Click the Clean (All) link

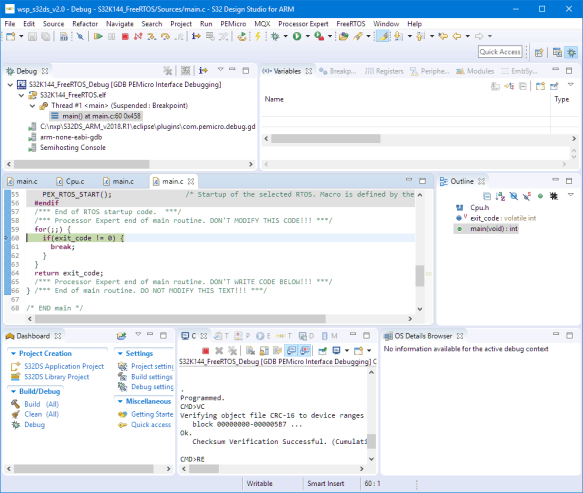[x=41, y=414]
